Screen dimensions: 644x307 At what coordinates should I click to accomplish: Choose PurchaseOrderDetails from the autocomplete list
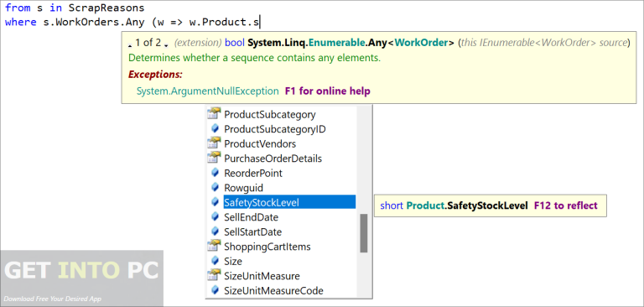click(x=273, y=159)
